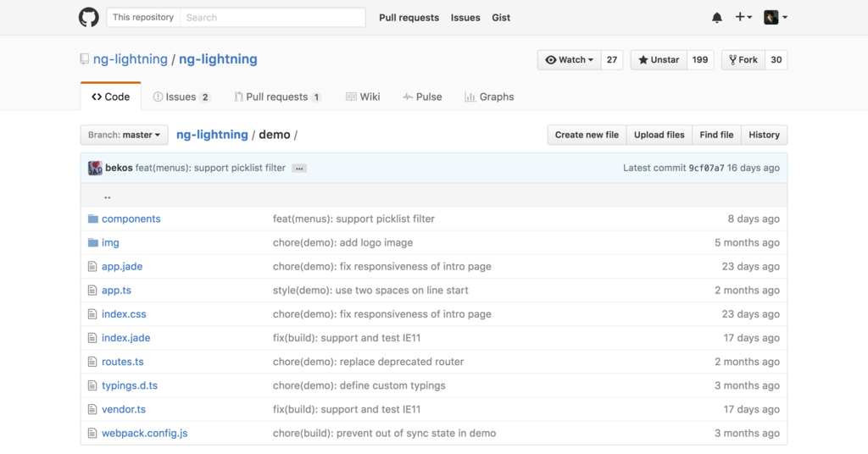Switch to the Pull requests tab

[277, 97]
